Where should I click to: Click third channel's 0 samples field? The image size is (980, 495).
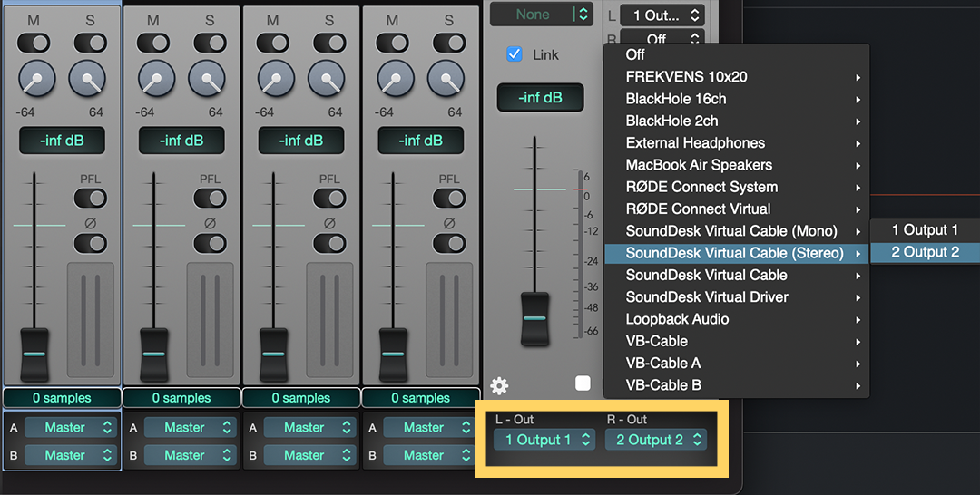301,398
